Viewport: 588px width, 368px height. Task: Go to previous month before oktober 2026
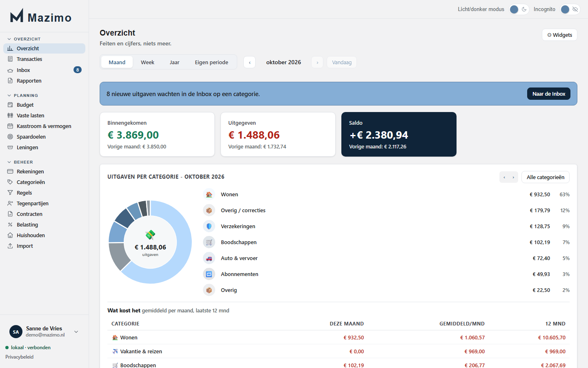pyautogui.click(x=249, y=63)
